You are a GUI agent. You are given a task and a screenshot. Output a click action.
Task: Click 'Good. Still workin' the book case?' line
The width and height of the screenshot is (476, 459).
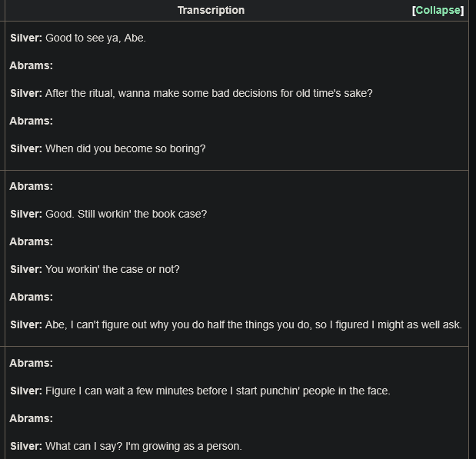tap(126, 214)
